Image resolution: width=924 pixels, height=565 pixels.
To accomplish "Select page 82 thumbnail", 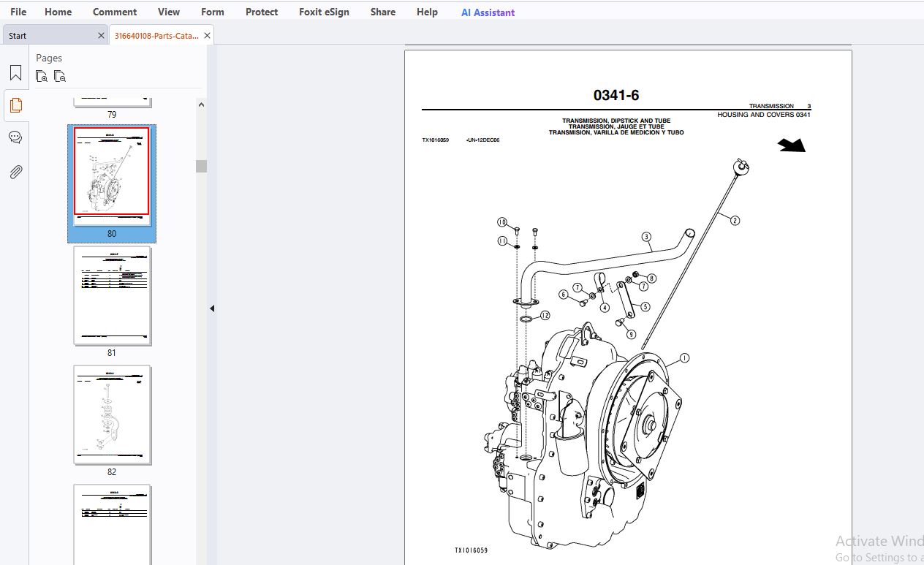I will [x=112, y=414].
